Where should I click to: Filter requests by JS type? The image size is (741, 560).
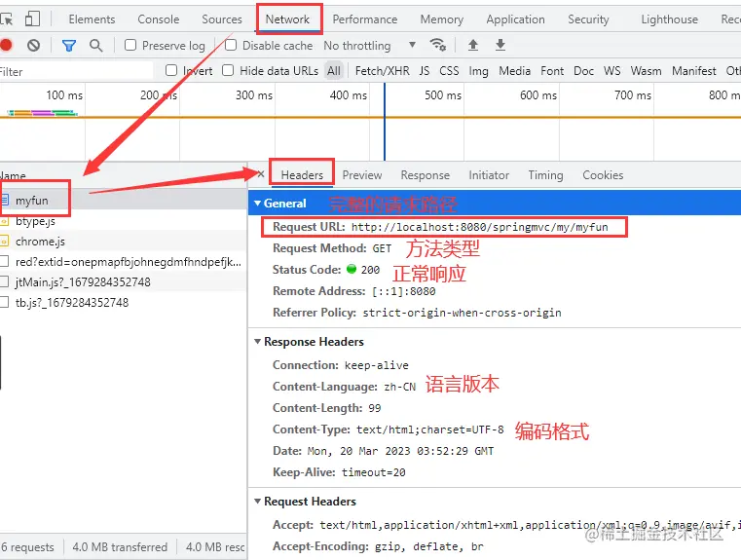coord(425,71)
